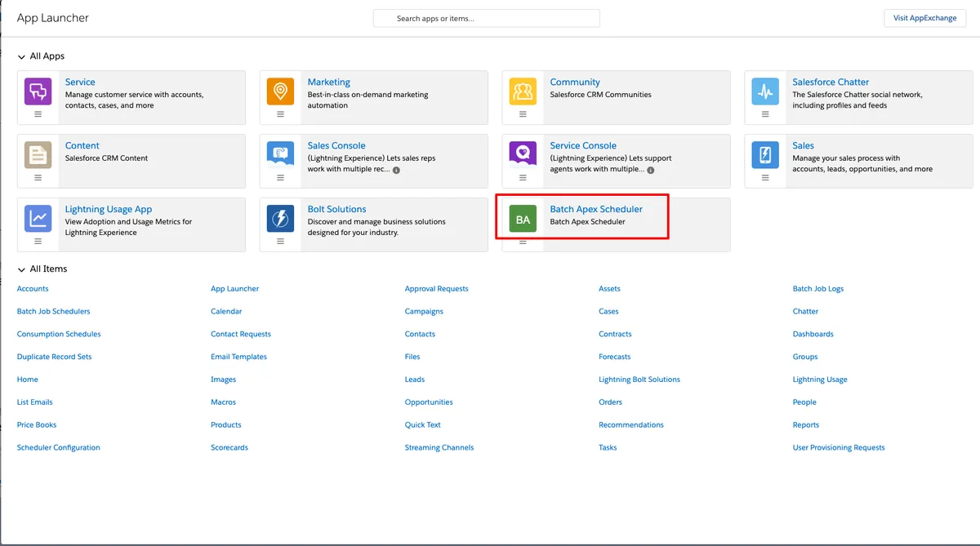Open Consumption Schedules item
This screenshot has height=546, width=980.
pos(59,335)
